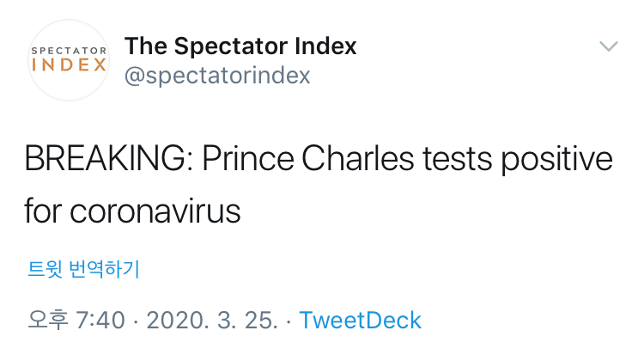Click "SPECTATOR" lettering inside round logo
644x355 pixels.
(69, 50)
